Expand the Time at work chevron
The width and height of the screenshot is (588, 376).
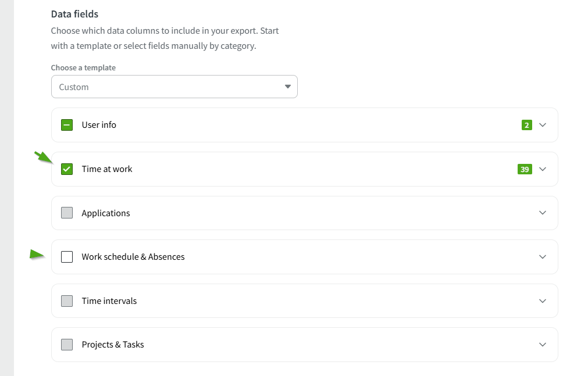pos(543,169)
